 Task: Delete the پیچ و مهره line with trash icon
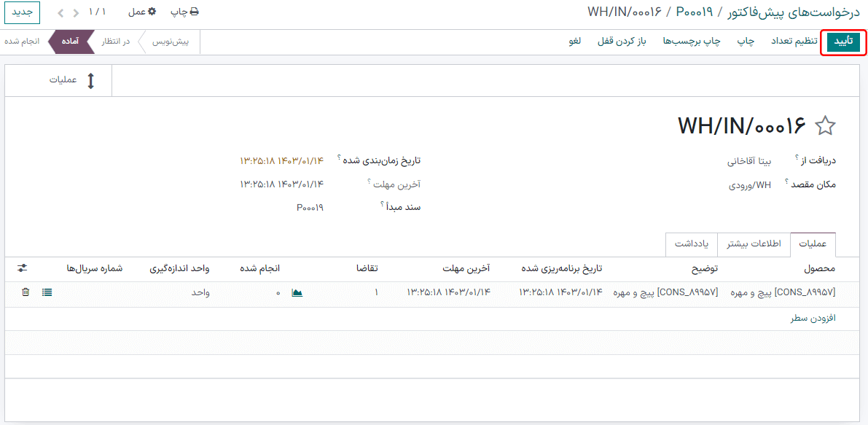pyautogui.click(x=26, y=292)
